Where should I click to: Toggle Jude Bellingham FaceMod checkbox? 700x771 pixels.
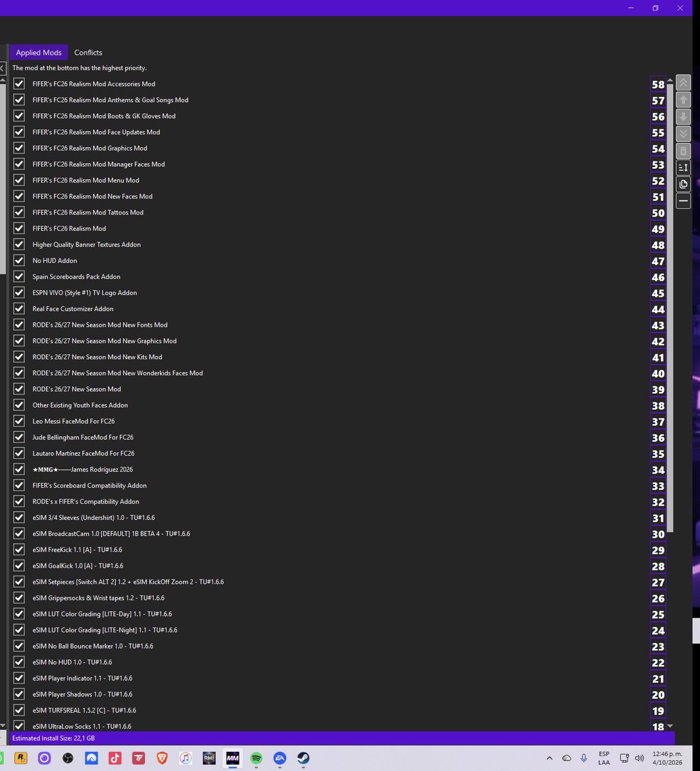point(19,437)
